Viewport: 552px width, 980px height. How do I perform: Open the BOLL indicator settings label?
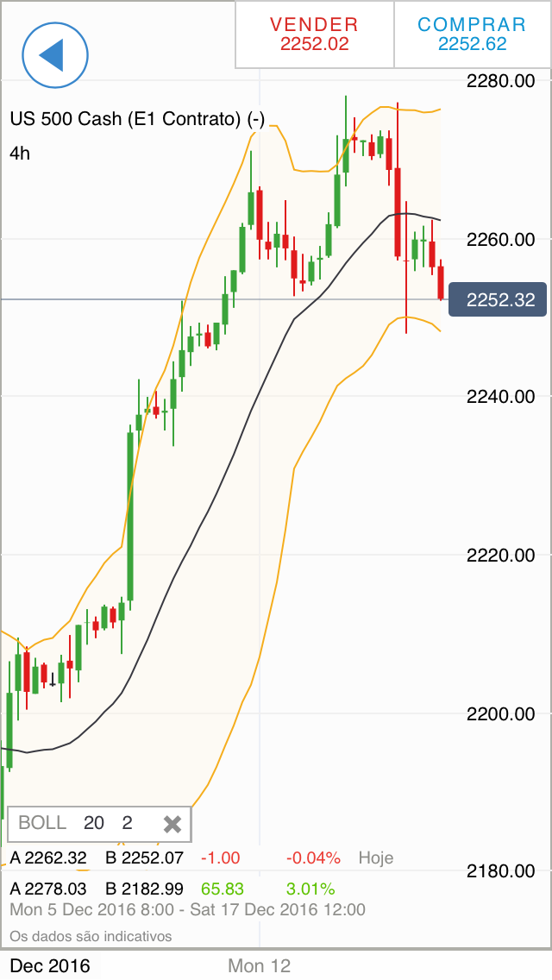42,823
